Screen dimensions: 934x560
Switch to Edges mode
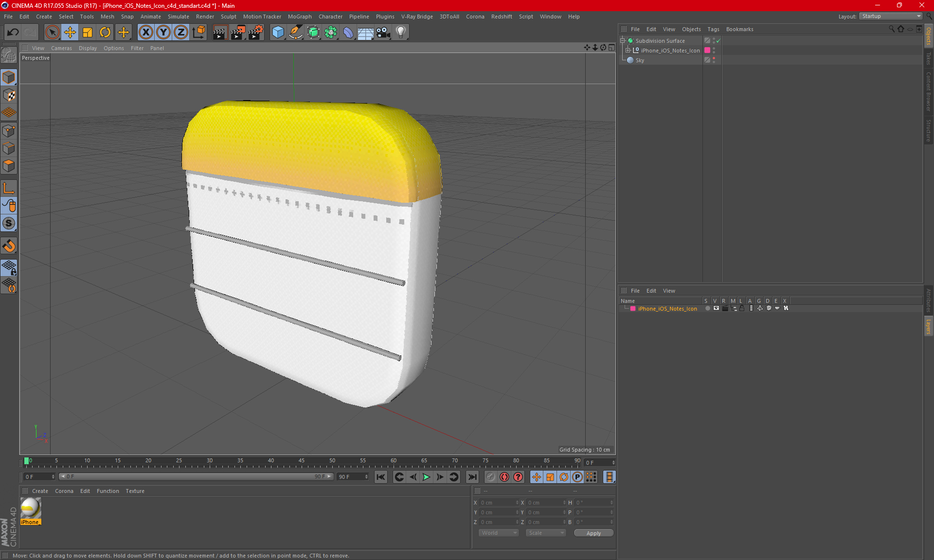tap(9, 148)
